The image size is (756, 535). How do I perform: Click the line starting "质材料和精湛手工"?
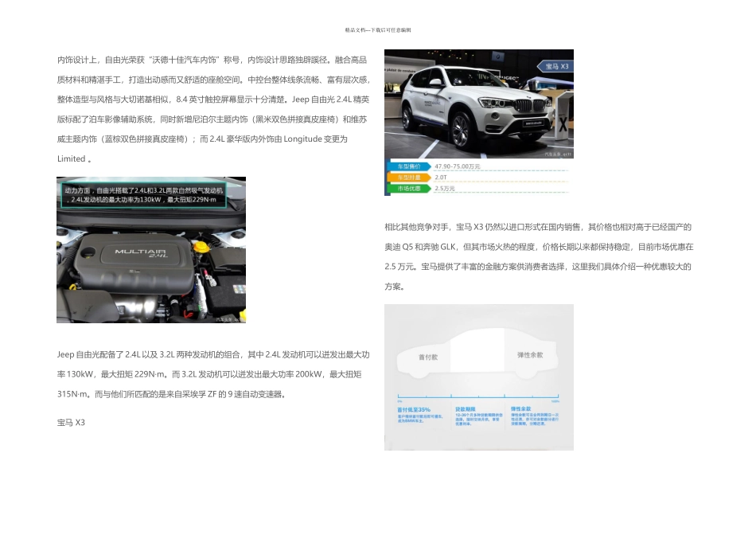213,80
